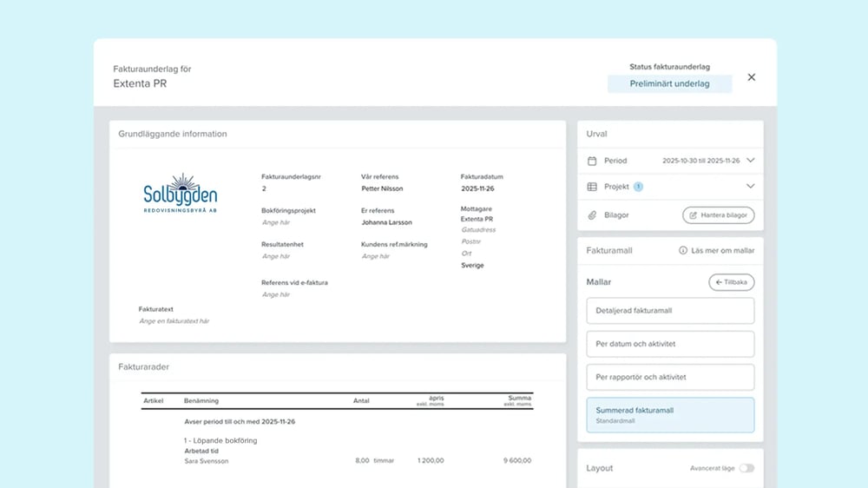The image size is (868, 488).
Task: Click the calendar icon next to Period
Action: click(592, 161)
